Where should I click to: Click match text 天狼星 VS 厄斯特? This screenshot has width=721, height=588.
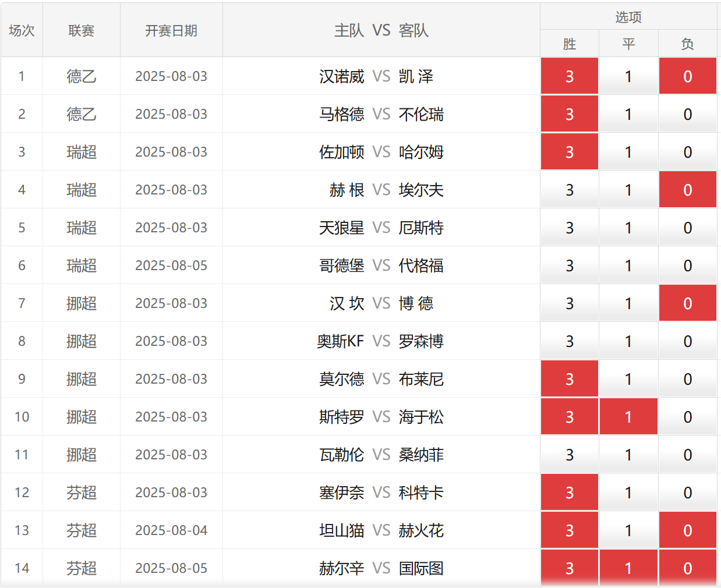tap(381, 228)
